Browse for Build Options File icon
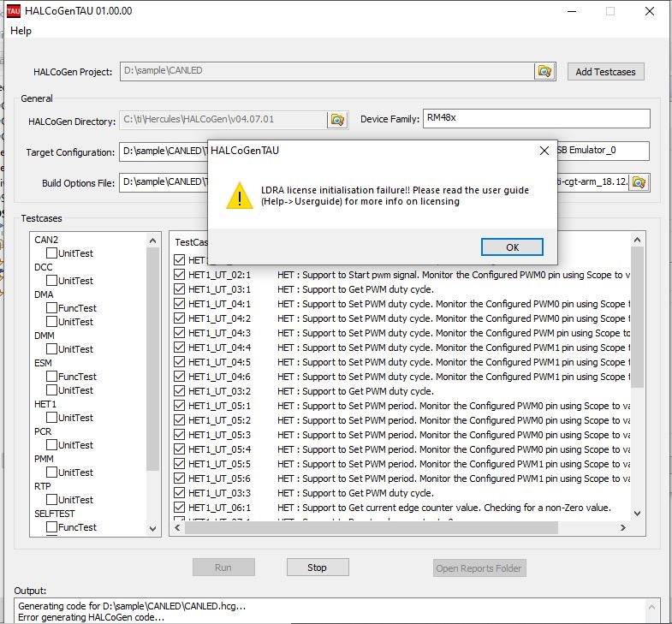Screen dimensions: 672x624 (639, 182)
